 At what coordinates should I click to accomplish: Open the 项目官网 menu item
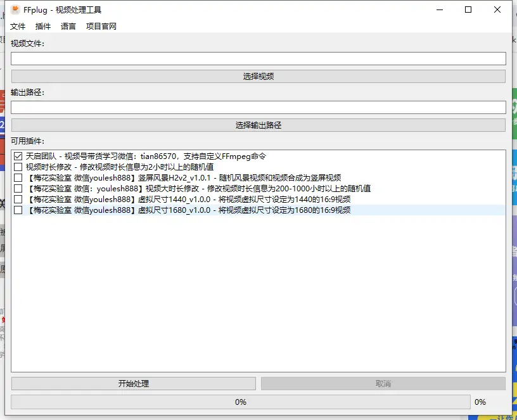101,27
